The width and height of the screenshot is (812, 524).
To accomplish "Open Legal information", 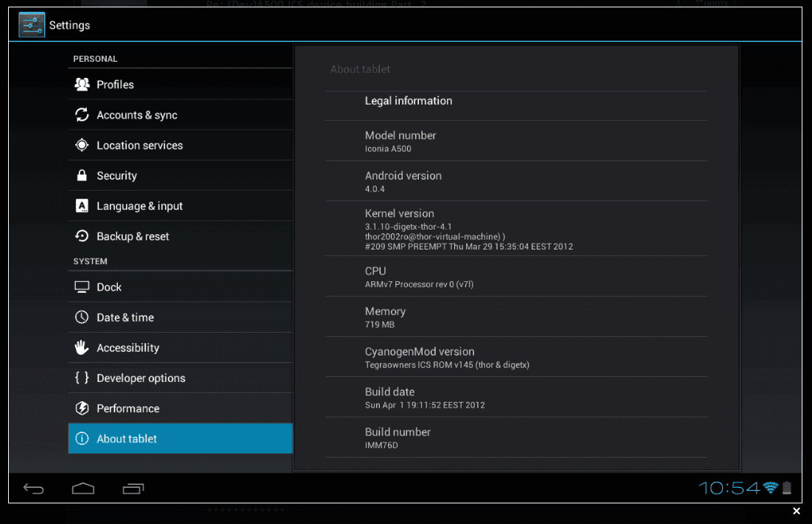I will [516, 106].
